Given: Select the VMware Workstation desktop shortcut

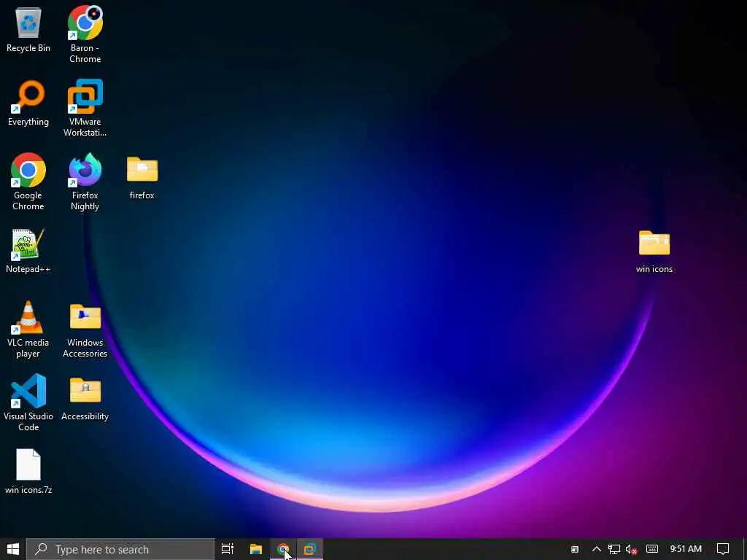Looking at the screenshot, I should click(x=85, y=108).
